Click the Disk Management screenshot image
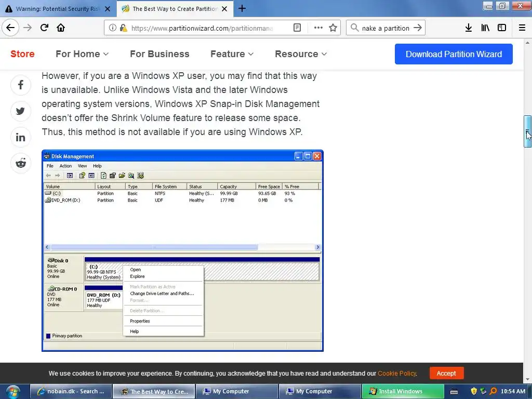The image size is (532, 399). tap(182, 250)
